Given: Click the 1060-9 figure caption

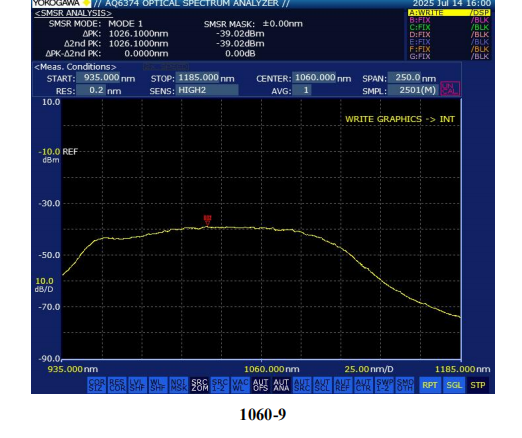Looking at the screenshot, I should pos(263,414).
